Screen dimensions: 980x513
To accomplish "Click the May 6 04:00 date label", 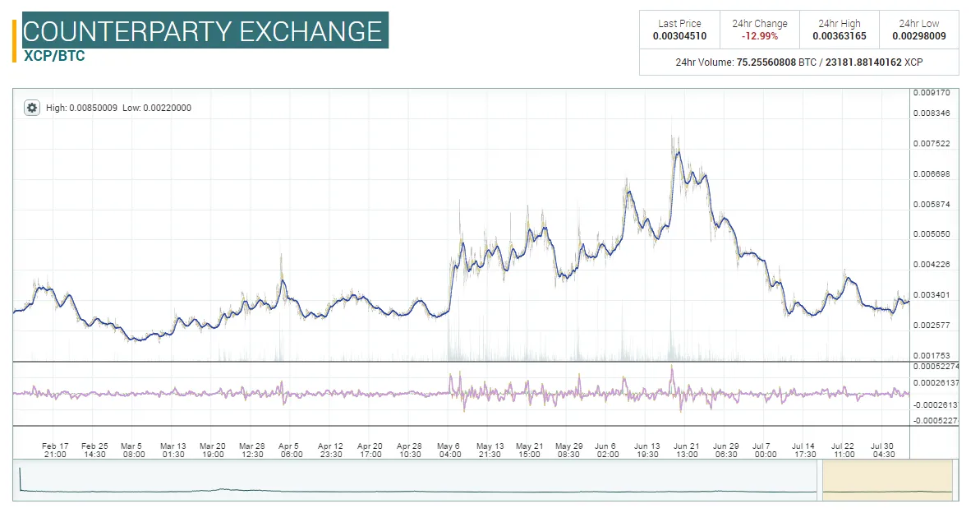I will point(449,451).
